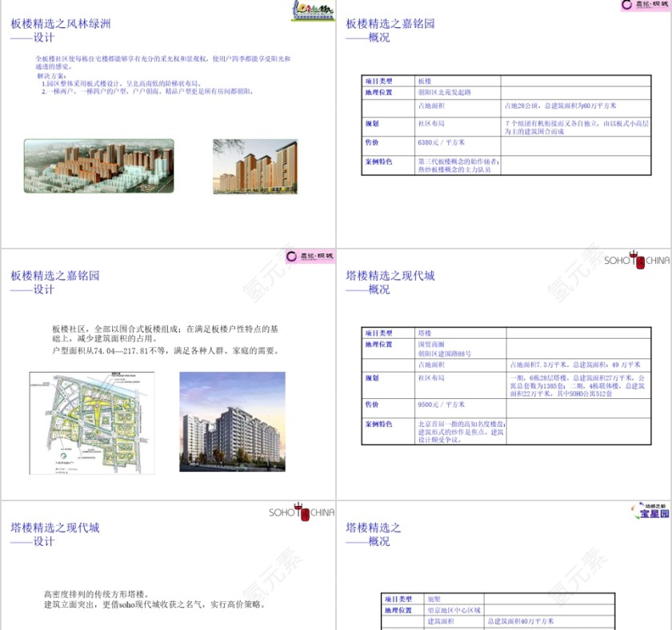
Task: Click the 嘉铭·桐城 logo on the 嘉铭园 设计 slide
Action: click(311, 256)
